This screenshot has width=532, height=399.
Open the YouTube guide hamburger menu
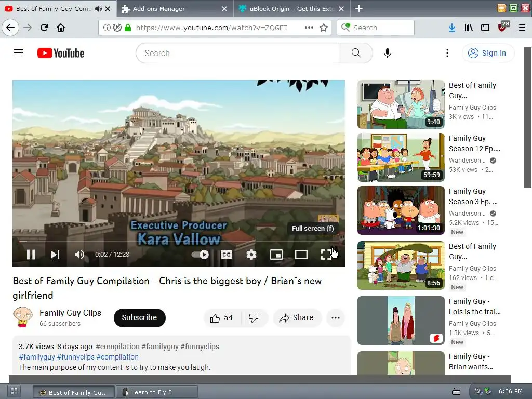(x=19, y=53)
